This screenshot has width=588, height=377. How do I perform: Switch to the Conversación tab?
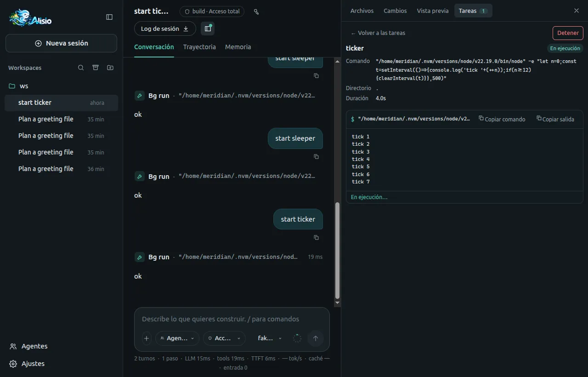[x=154, y=47]
